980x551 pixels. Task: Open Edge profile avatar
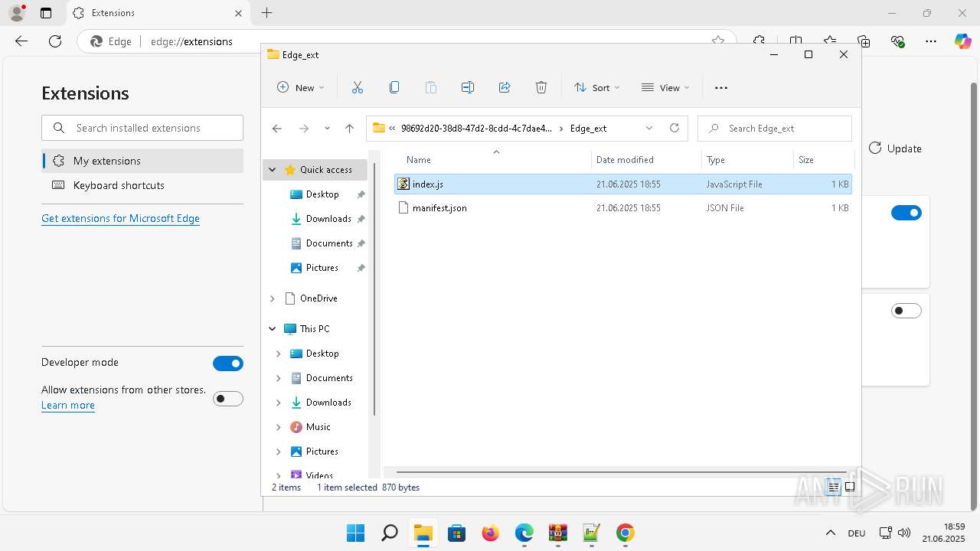17,13
